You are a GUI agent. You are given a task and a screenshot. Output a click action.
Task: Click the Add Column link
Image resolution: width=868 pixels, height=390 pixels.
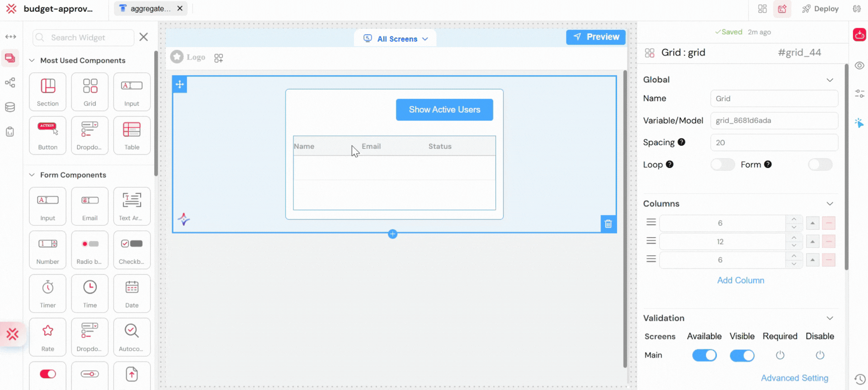(741, 281)
